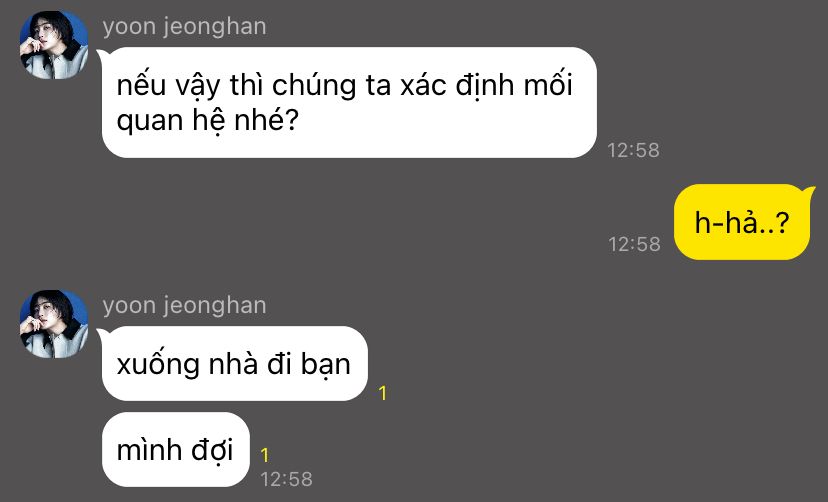This screenshot has width=828, height=502.
Task: Select the "xuống nhà đi bạn" message bubble
Action: 234,364
